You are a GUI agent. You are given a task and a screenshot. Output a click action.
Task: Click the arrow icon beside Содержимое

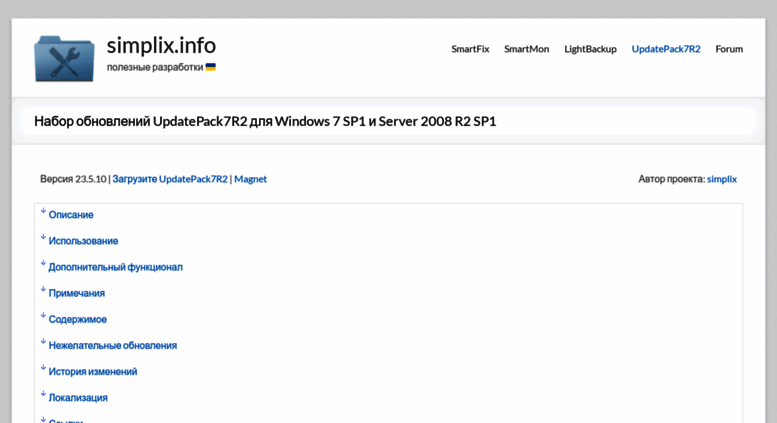point(43,315)
